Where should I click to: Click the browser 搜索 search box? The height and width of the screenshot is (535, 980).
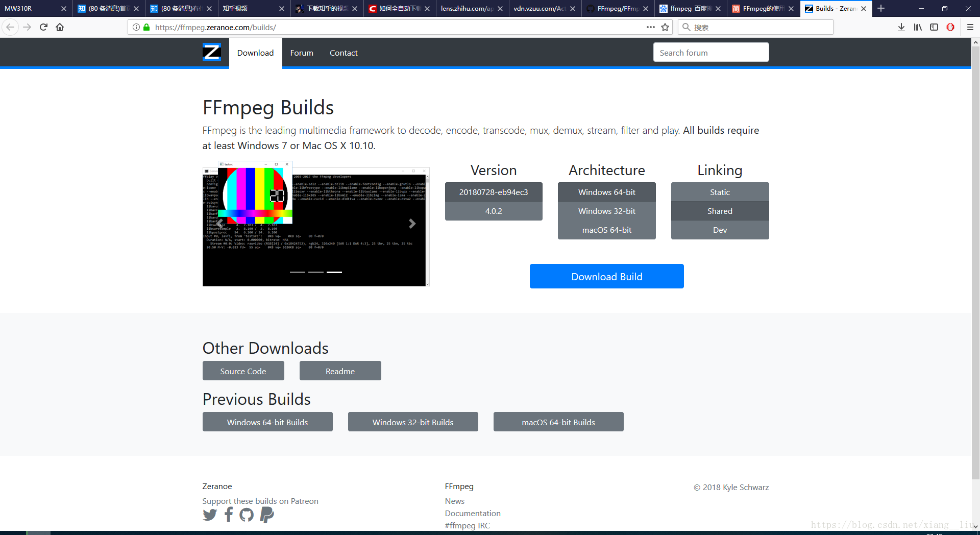(x=755, y=27)
